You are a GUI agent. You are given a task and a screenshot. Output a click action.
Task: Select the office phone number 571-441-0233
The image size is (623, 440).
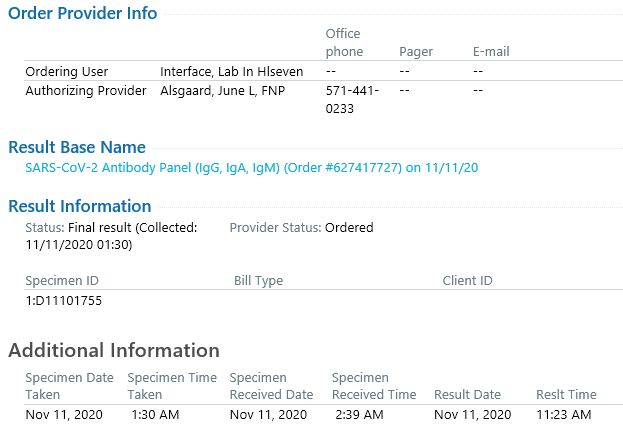[x=352, y=99]
